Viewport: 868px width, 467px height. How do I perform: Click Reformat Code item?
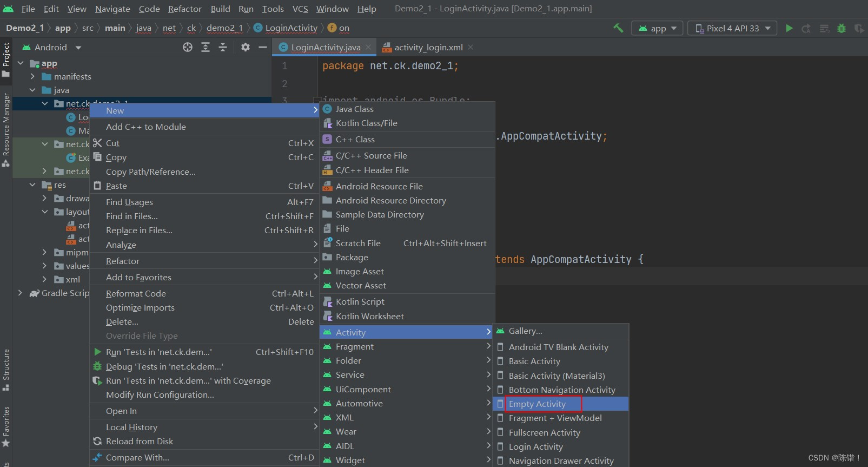[x=204, y=293]
